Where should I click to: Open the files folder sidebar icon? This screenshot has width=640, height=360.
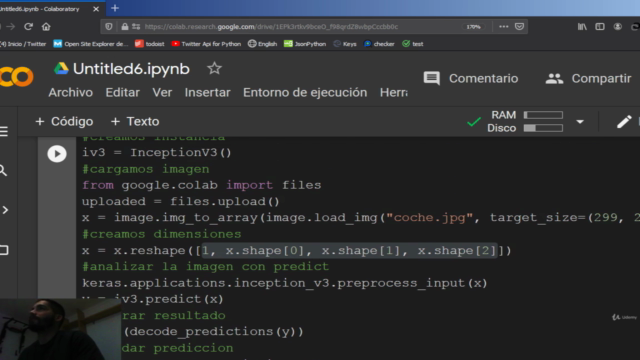(x=4, y=250)
